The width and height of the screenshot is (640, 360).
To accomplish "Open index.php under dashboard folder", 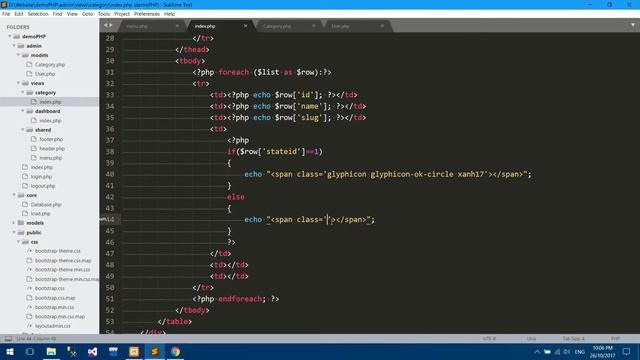I will click(50, 120).
